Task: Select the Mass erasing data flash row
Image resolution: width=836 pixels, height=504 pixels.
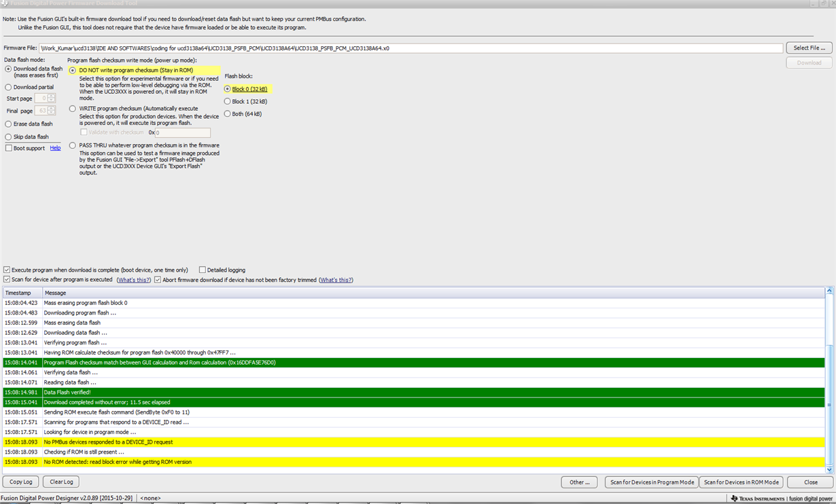Action: tap(414, 323)
